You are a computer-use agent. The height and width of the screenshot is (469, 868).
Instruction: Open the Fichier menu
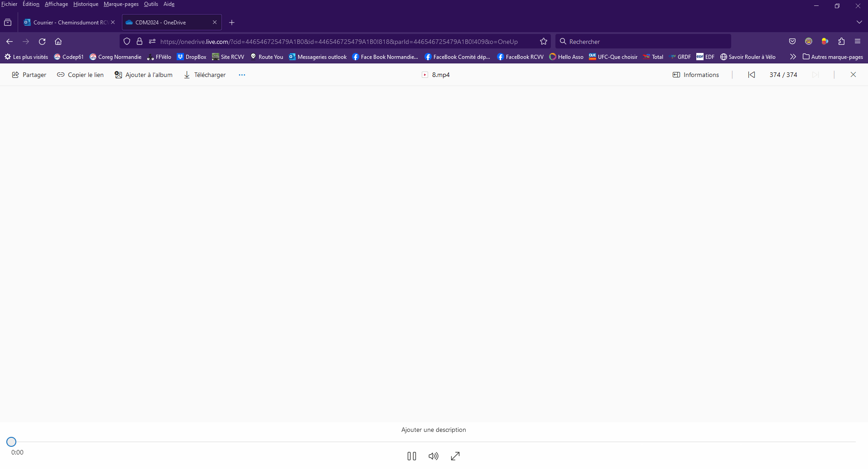coord(9,4)
